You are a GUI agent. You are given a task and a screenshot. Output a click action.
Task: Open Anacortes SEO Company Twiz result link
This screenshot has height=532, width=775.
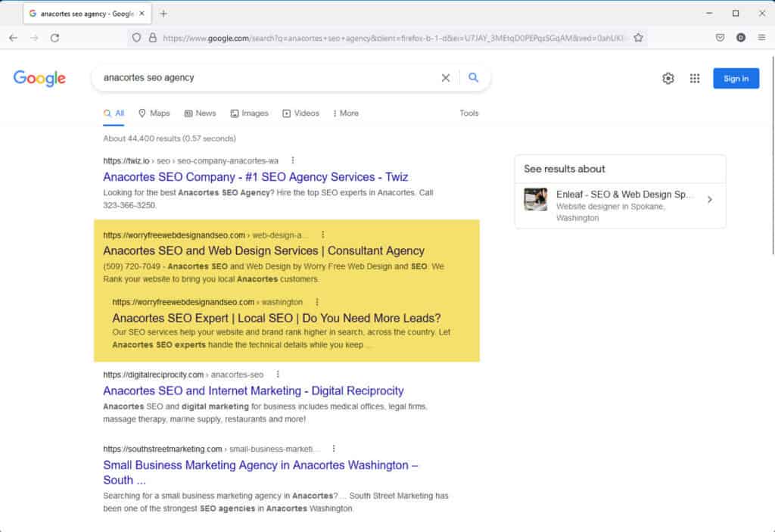[256, 177]
